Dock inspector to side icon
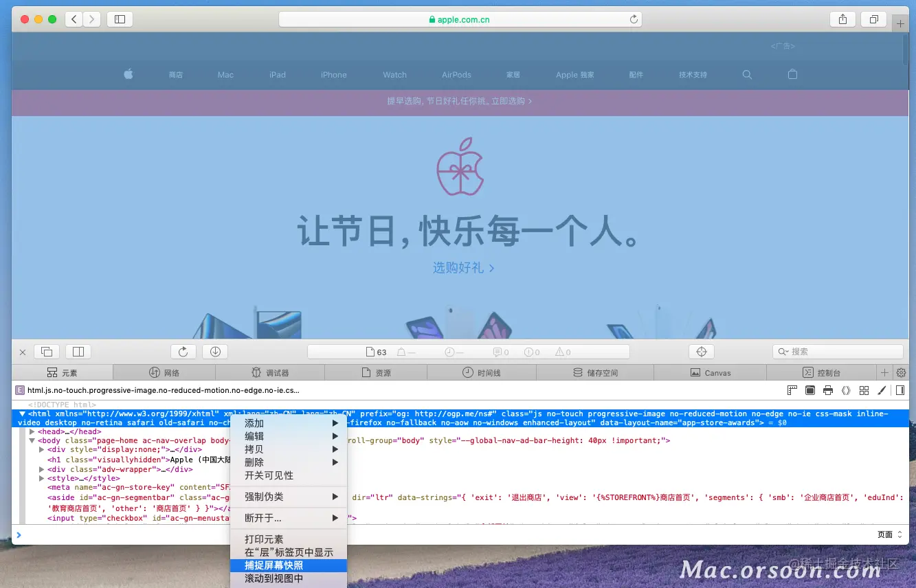 (78, 352)
